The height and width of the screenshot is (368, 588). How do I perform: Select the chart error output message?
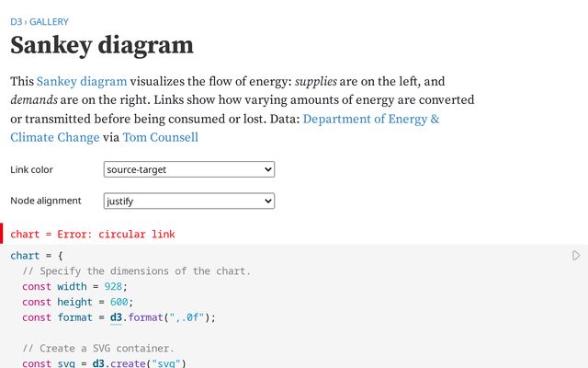coord(92,235)
